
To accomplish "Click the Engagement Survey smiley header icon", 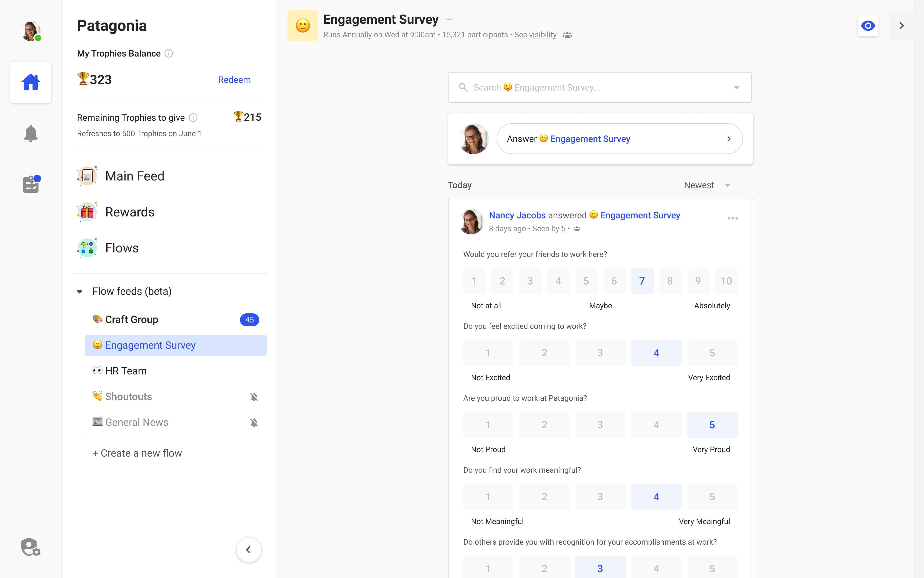I will [303, 26].
